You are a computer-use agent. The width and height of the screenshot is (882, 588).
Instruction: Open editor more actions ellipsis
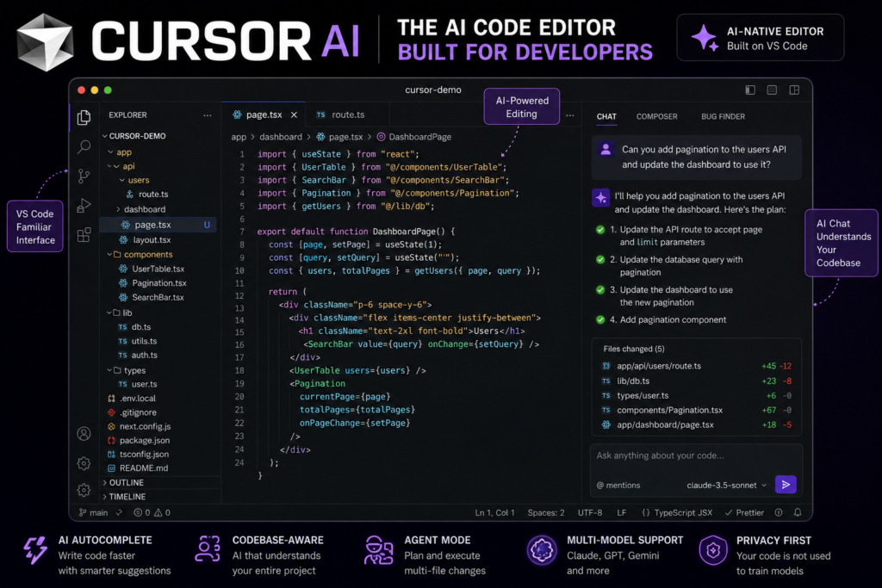pos(570,115)
